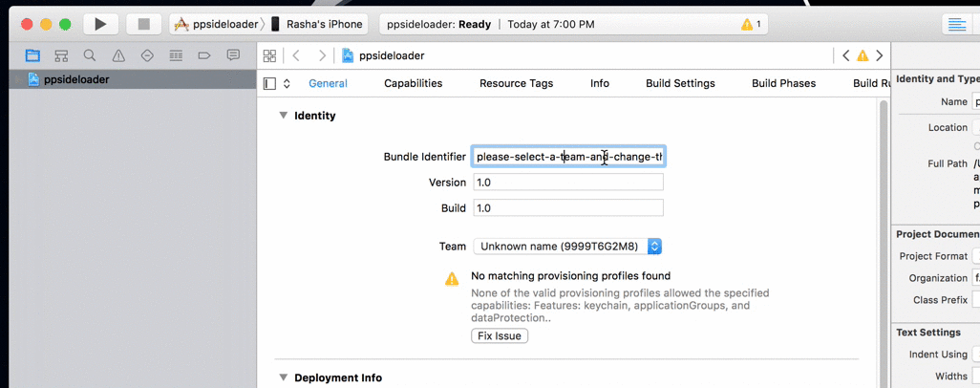Click the Run (play) button

(100, 24)
